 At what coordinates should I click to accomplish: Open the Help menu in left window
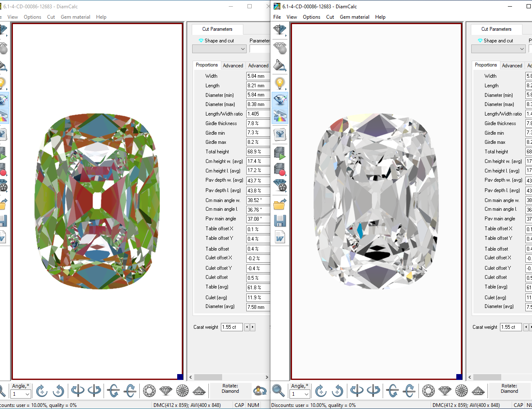click(101, 17)
